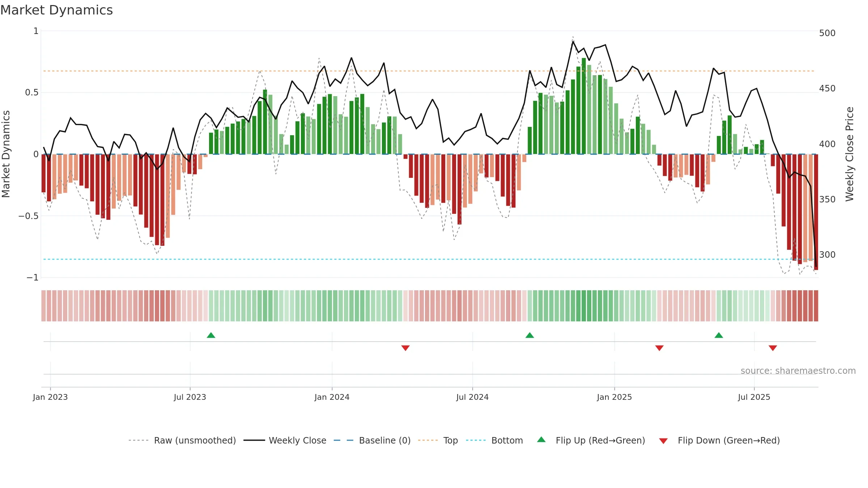868x488 pixels.
Task: Click the Jul 2023 x-axis label
Action: (190, 397)
